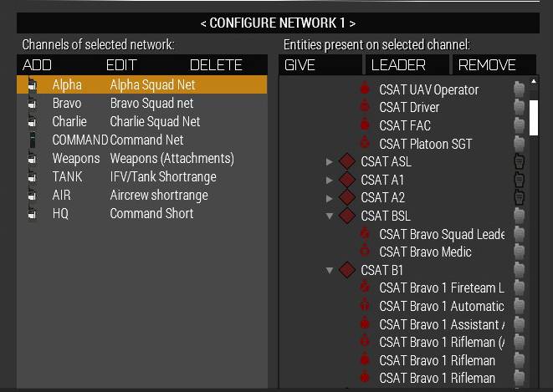
Task: Click the red diamond group icon for CSAT ASL
Action: click(347, 161)
